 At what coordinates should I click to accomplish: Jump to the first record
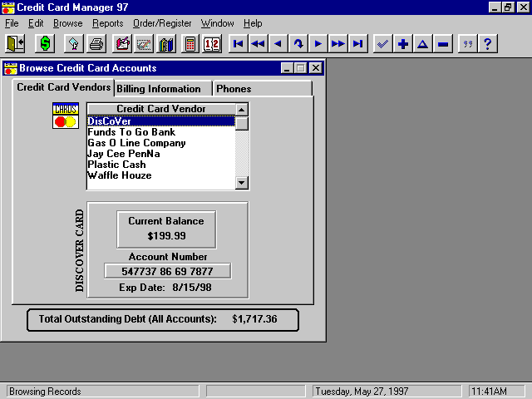click(x=238, y=44)
